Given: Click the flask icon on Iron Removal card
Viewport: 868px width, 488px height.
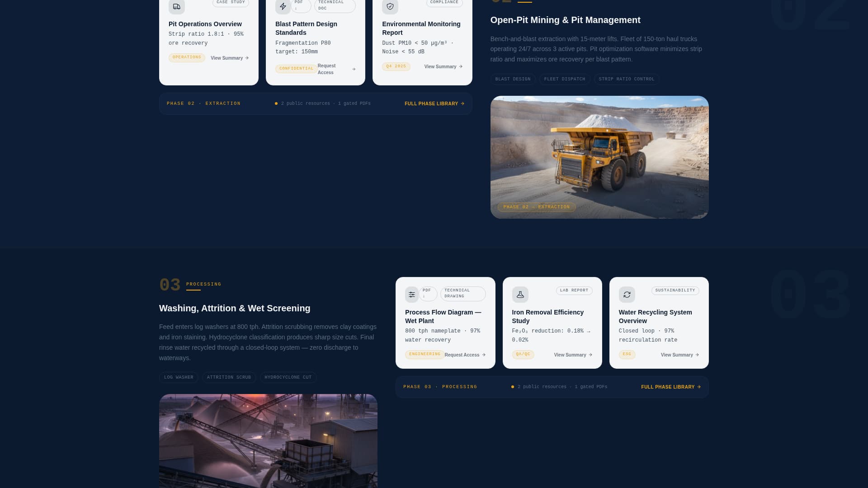Looking at the screenshot, I should coord(520,295).
